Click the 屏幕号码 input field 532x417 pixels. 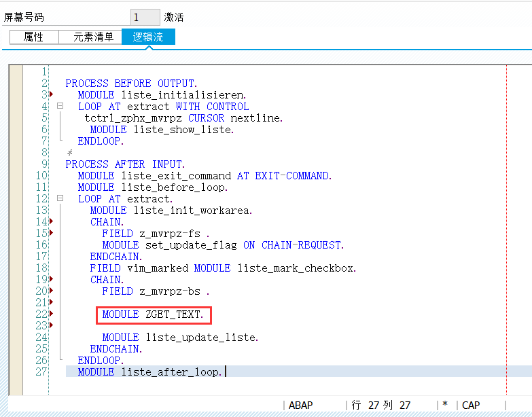click(x=145, y=17)
